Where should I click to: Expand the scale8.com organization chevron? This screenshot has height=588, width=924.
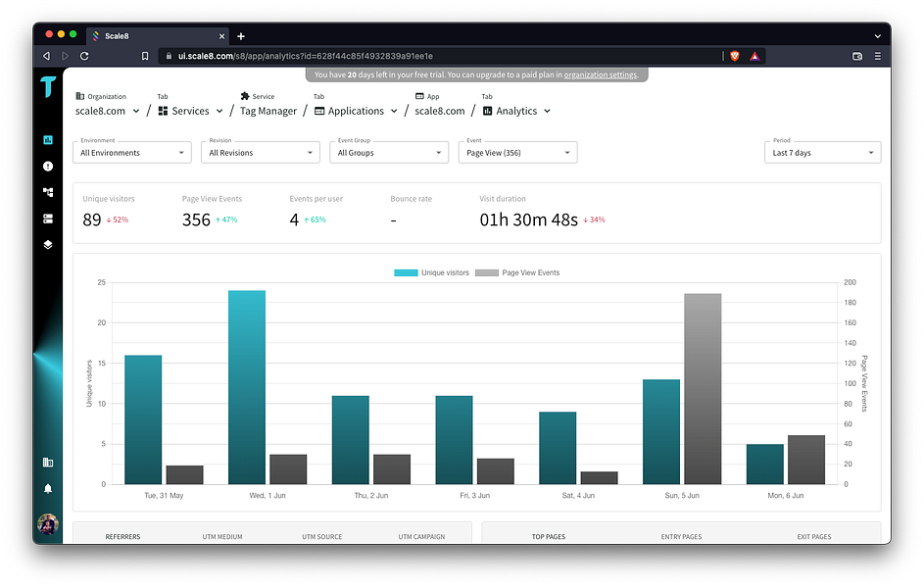pos(136,111)
